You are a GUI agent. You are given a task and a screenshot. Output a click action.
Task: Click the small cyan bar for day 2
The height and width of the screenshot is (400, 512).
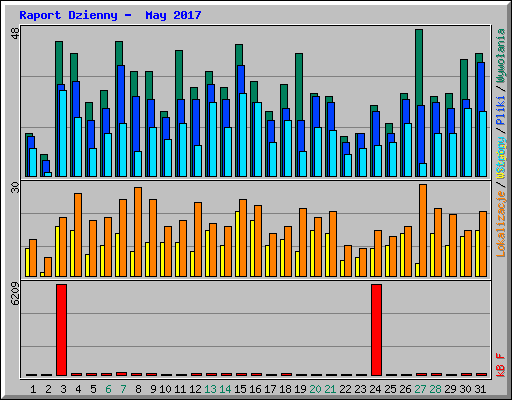pyautogui.click(x=48, y=174)
